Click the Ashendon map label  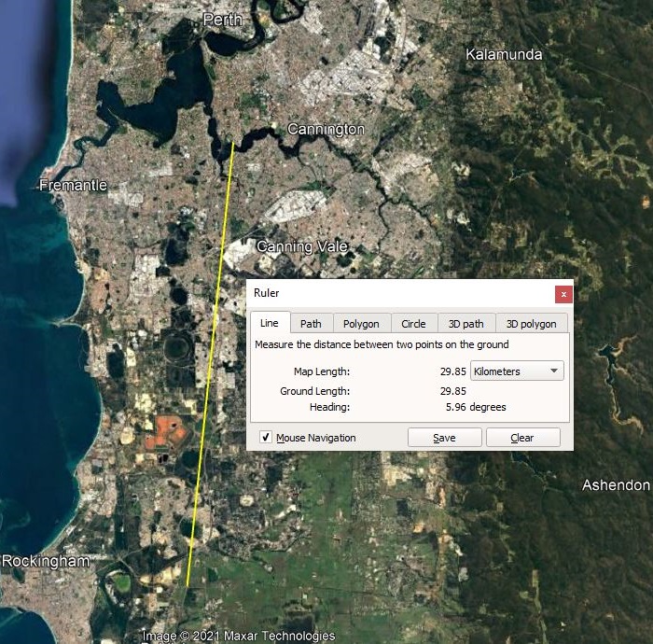[x=616, y=485]
